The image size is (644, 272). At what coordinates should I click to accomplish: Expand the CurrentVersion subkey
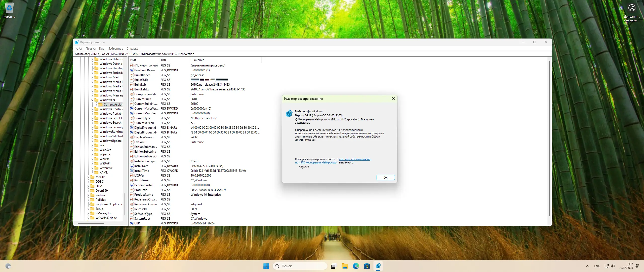pos(96,105)
